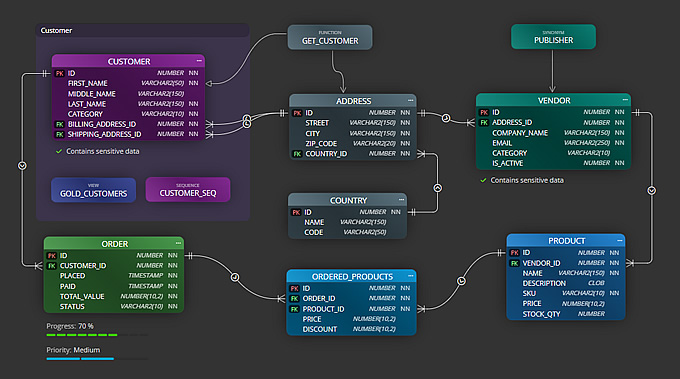680x379 pixels.
Task: Toggle CUSTOMER Contains sensitive data checkmark
Action: coord(59,151)
